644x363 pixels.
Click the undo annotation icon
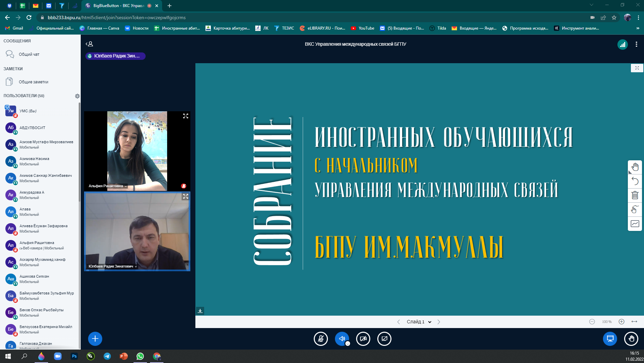point(635,181)
